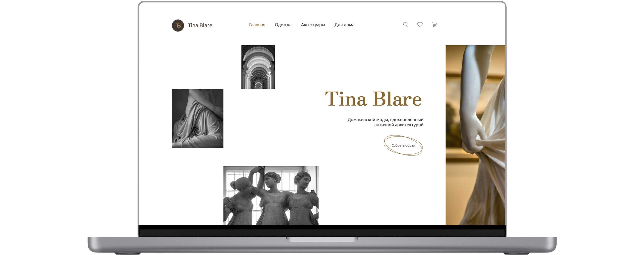
Task: Go to the Главная menu item
Action: point(257,25)
